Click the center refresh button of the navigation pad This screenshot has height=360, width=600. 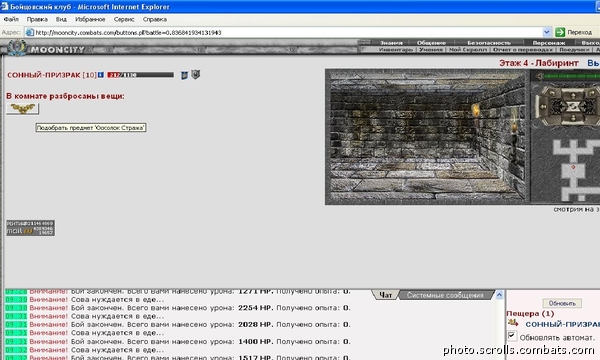coord(573,107)
